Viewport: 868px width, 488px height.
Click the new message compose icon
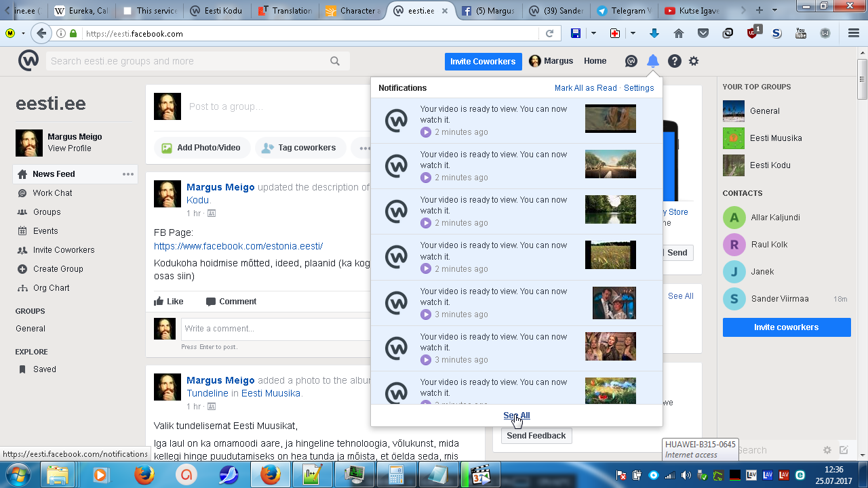pos(844,450)
